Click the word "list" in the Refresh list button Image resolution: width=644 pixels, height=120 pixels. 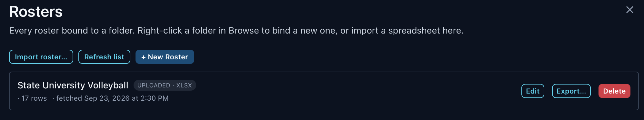pos(119,57)
